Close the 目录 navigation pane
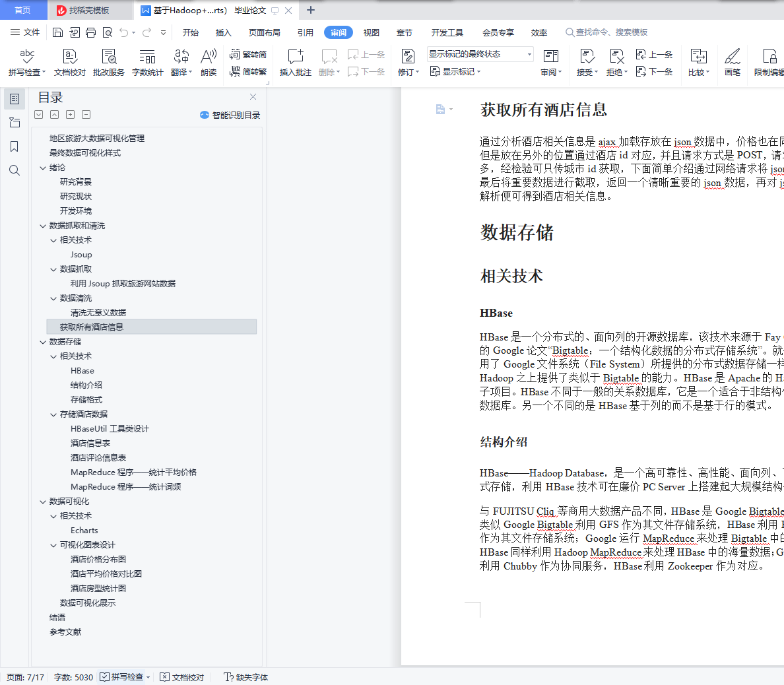The height and width of the screenshot is (685, 784). 253,96
